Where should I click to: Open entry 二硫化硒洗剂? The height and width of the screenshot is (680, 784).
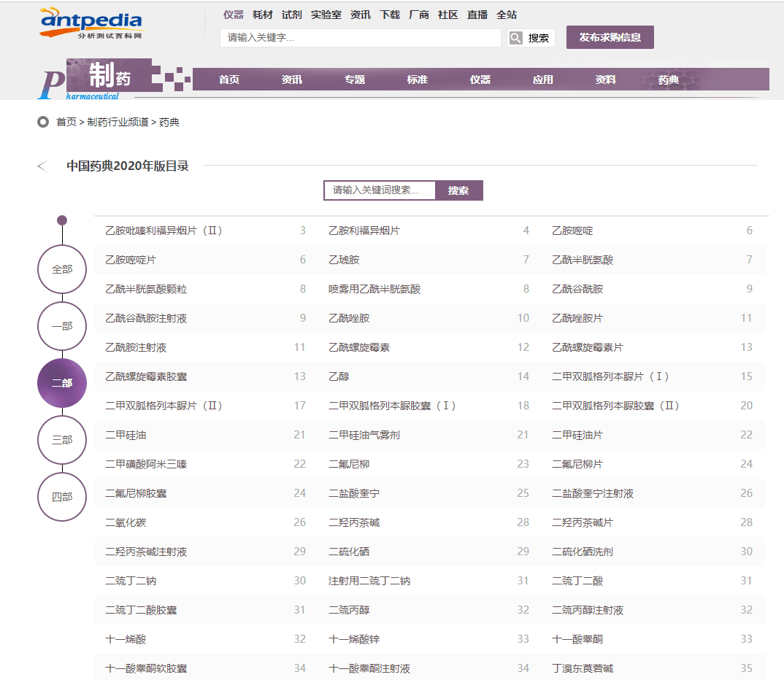pos(583,552)
